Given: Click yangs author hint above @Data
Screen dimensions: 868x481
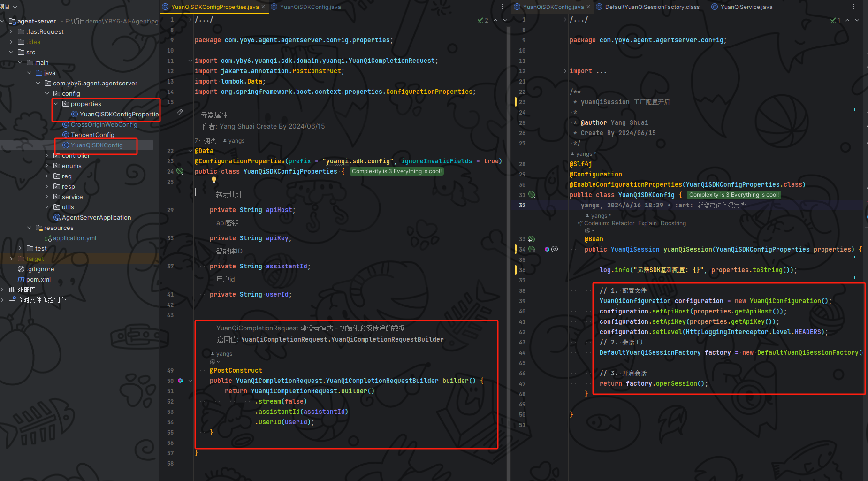Looking at the screenshot, I should 233,141.
